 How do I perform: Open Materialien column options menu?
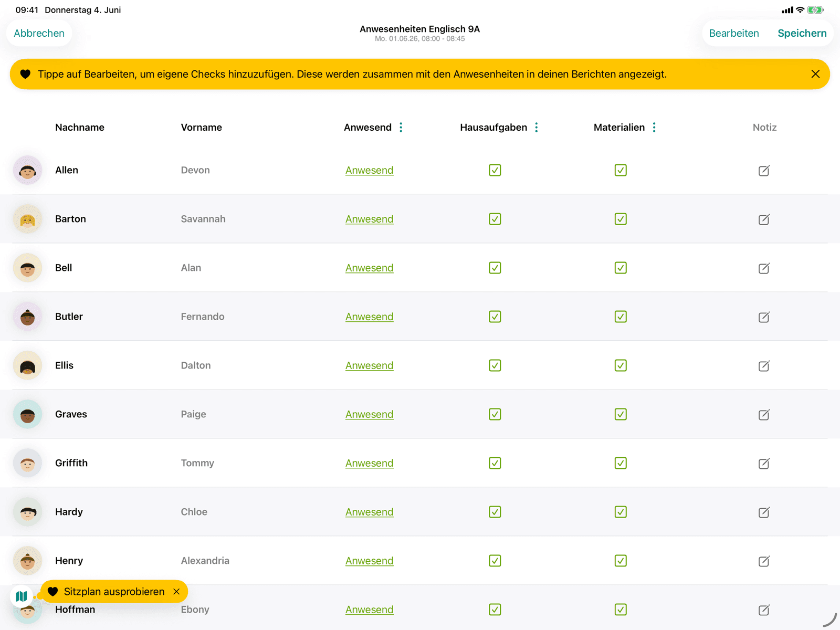pyautogui.click(x=654, y=128)
